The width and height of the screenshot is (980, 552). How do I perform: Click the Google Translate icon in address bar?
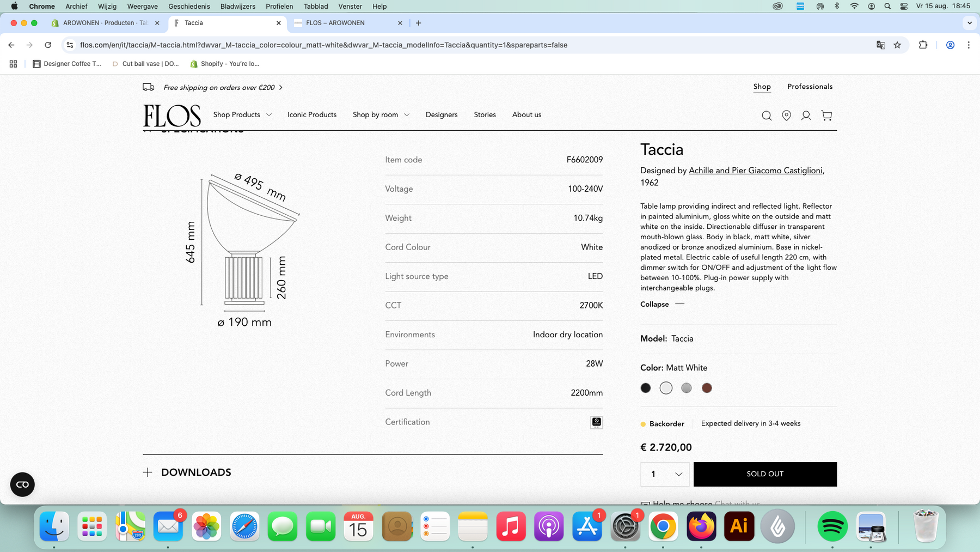point(880,45)
